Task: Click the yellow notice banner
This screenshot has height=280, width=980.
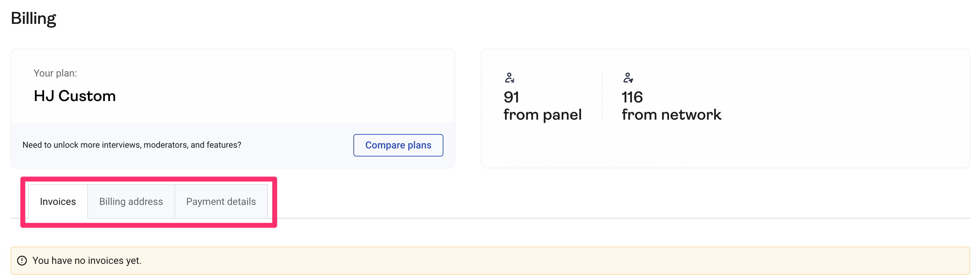Action: [x=490, y=261]
